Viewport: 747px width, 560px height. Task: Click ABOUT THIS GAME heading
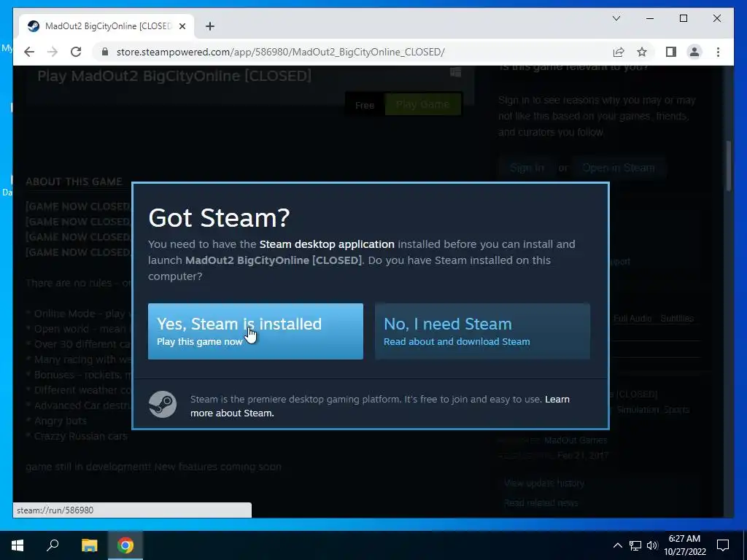(x=74, y=182)
